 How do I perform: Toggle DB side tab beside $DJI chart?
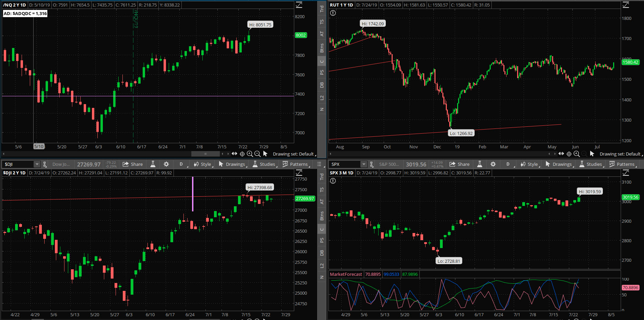click(x=322, y=253)
